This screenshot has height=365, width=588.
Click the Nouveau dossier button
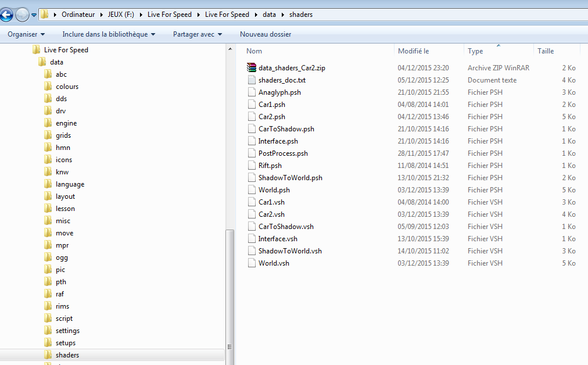(x=266, y=34)
